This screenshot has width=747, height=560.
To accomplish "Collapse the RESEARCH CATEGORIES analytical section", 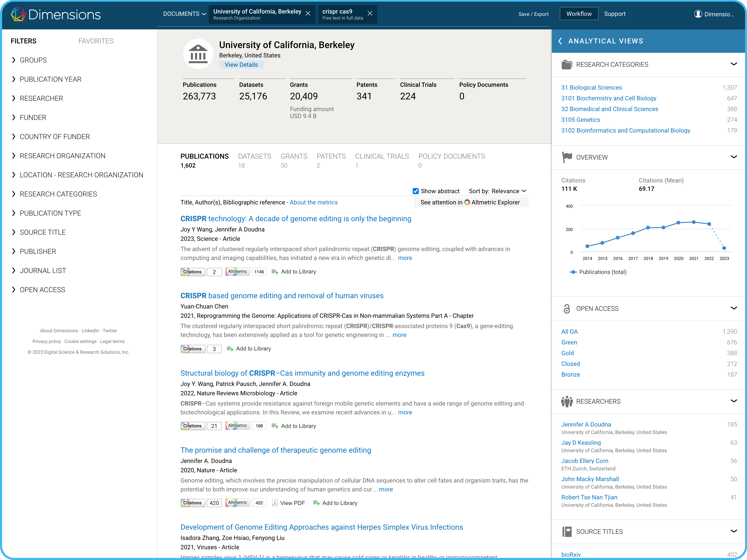I will click(x=733, y=64).
